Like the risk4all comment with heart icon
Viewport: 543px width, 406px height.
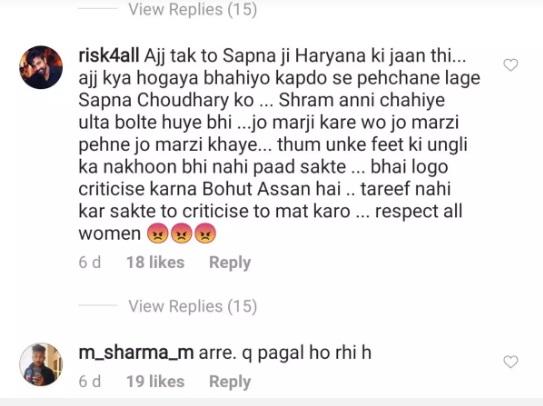(x=510, y=65)
